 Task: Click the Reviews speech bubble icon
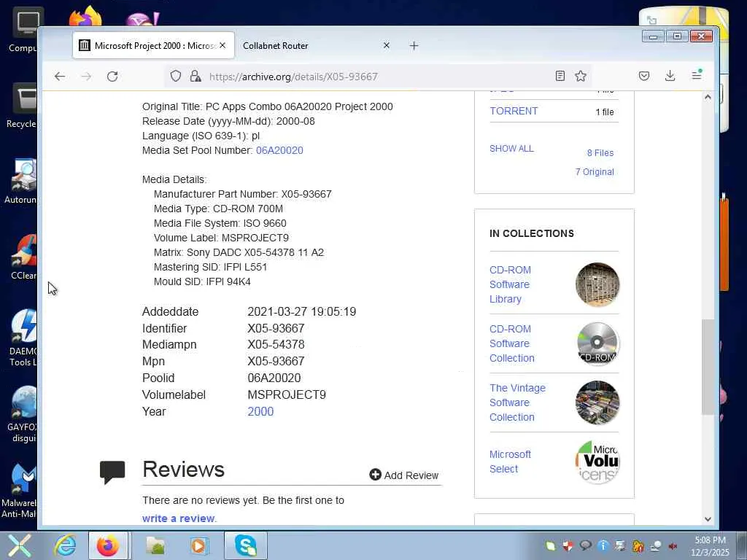point(112,472)
